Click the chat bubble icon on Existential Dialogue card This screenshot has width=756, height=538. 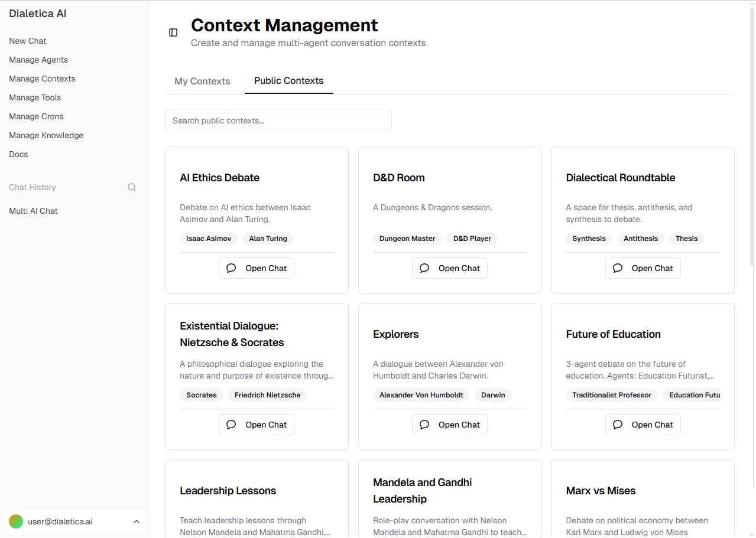pyautogui.click(x=231, y=425)
